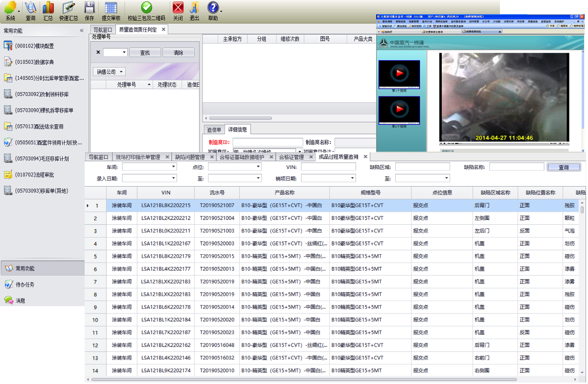
Task: Select the 卡车 radio button
Action: point(547,26)
